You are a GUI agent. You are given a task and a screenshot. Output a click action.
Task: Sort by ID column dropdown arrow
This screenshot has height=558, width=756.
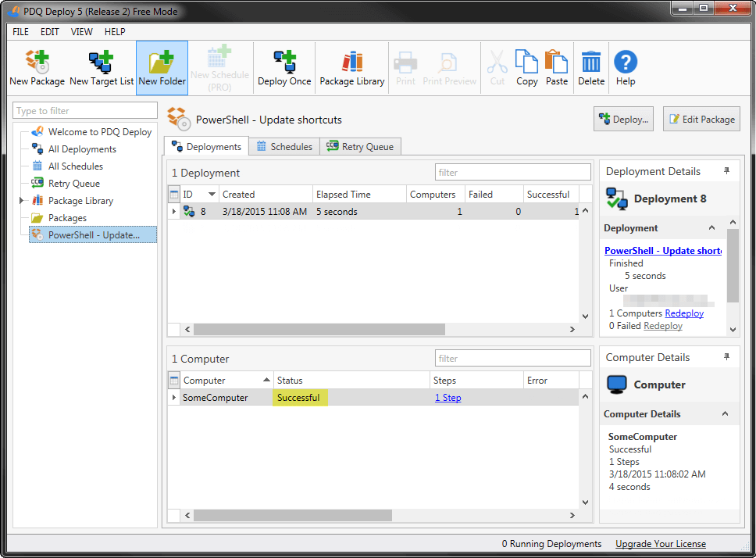point(212,195)
